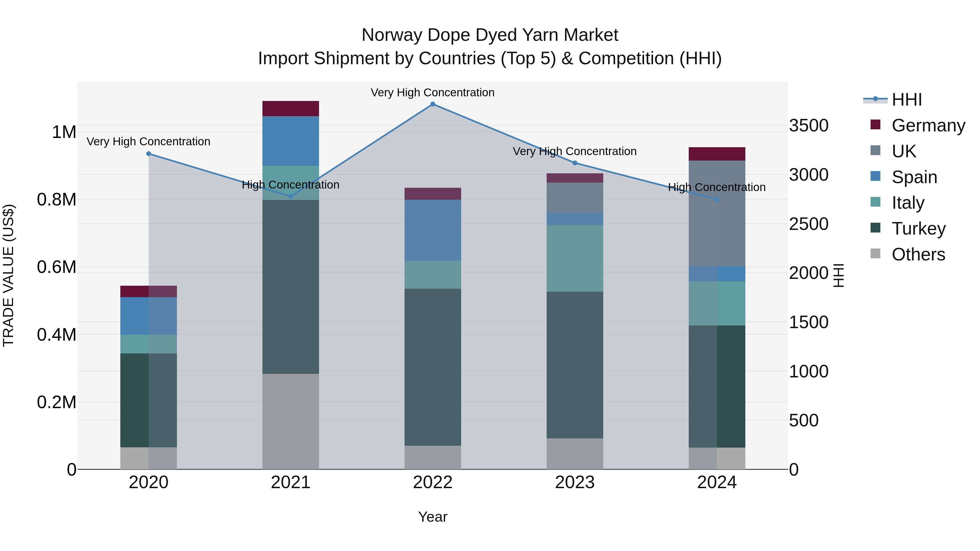Click the 2020 'Very High Concentration' annotation
The image size is (980, 551).
tap(148, 141)
